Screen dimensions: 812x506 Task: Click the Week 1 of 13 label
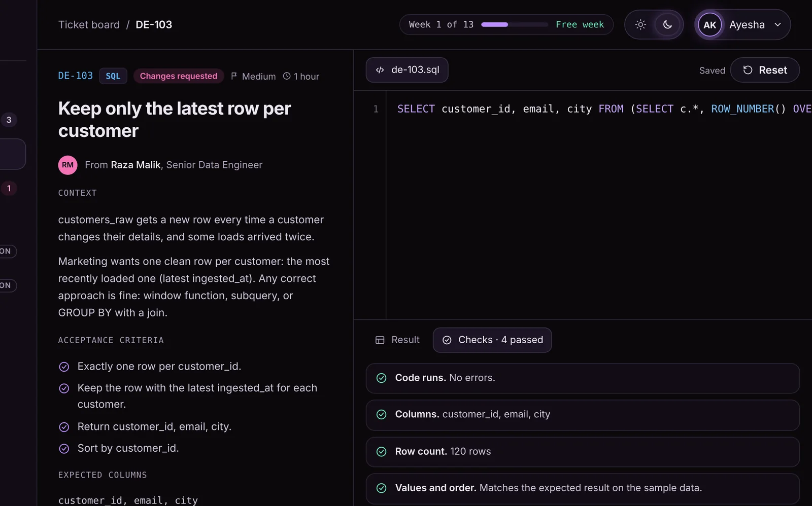441,24
